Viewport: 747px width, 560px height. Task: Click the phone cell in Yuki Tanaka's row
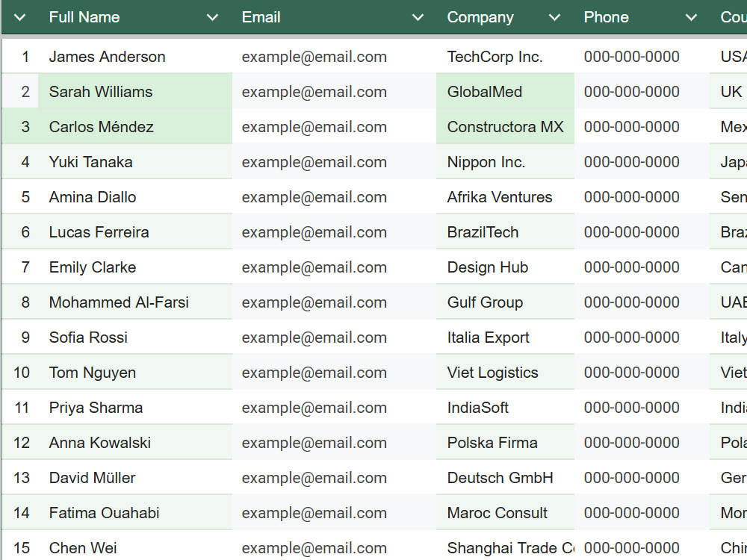(642, 162)
